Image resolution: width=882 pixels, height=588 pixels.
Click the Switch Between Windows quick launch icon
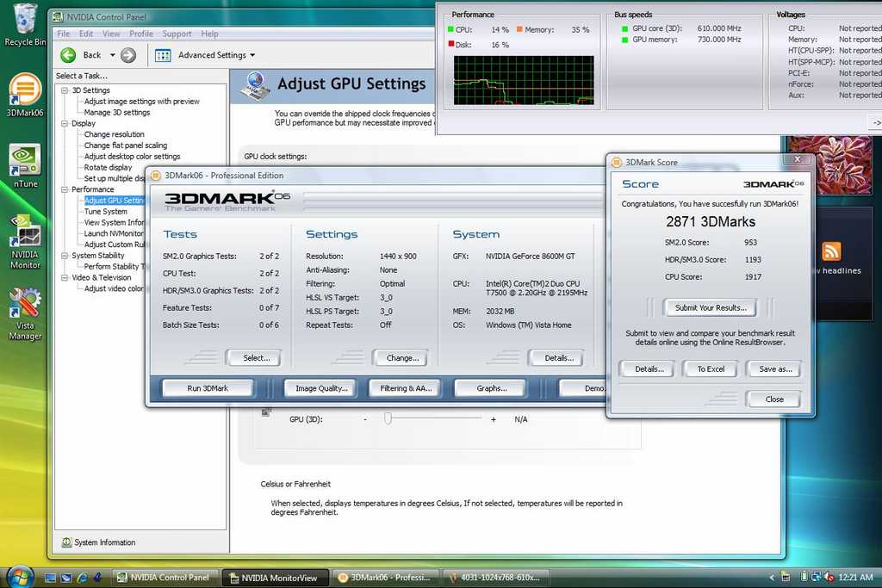pos(65,578)
